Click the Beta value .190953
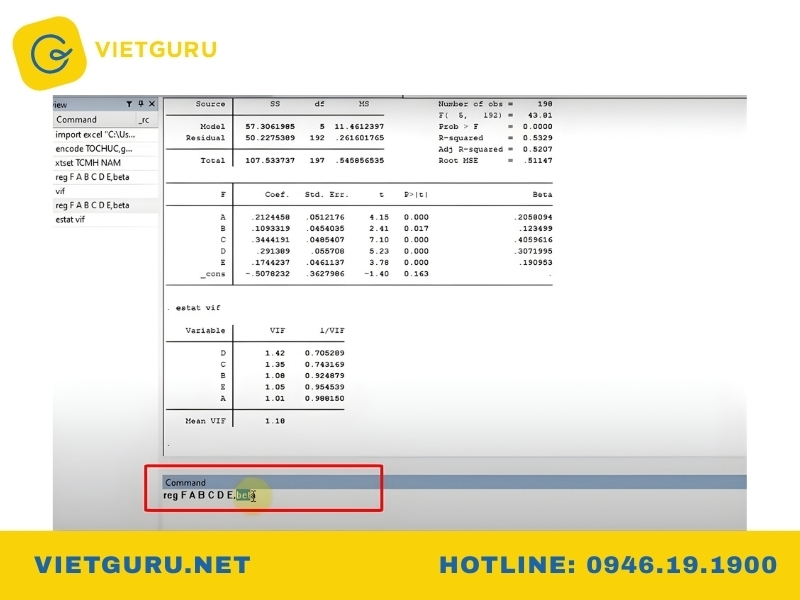Screen dimensions: 800x600 coord(535,262)
